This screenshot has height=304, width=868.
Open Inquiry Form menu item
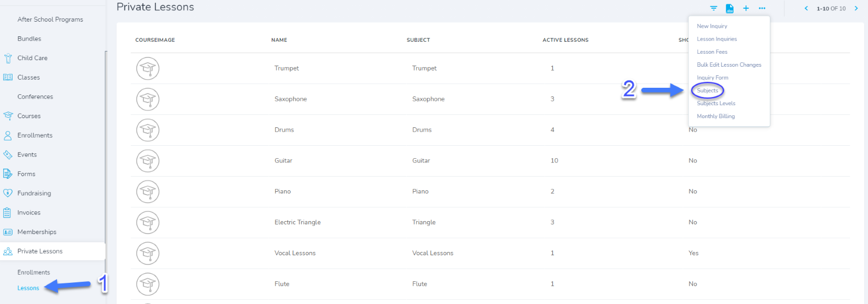[712, 77]
